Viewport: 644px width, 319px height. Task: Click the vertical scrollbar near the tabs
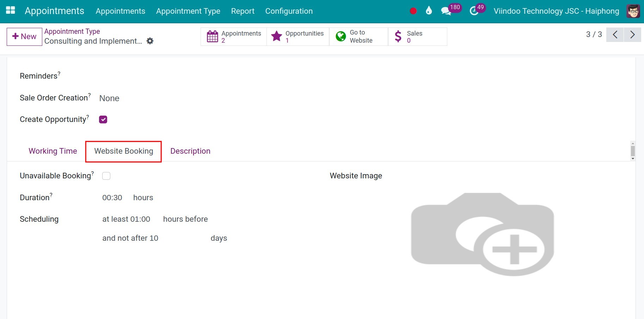633,151
